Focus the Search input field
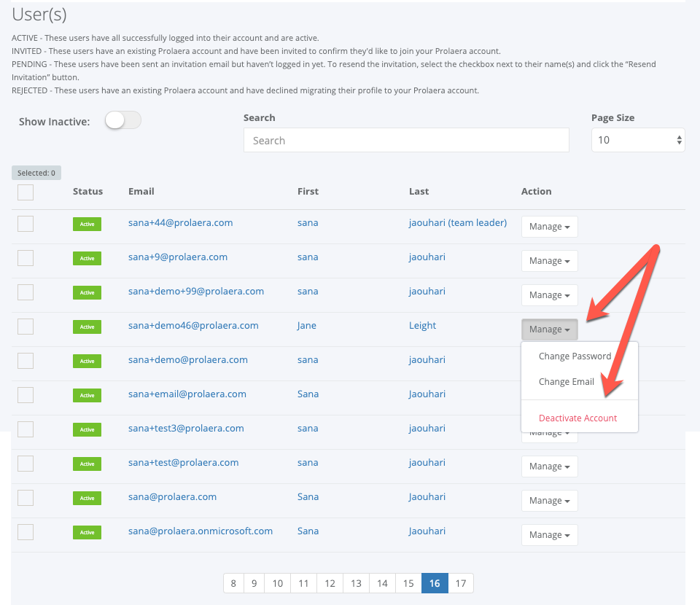700x605 pixels. (406, 140)
